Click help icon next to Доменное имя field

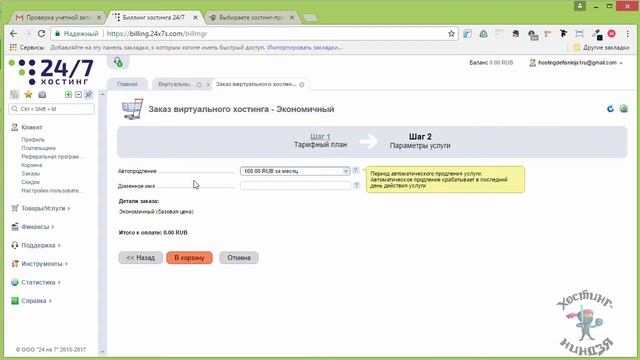tap(356, 185)
